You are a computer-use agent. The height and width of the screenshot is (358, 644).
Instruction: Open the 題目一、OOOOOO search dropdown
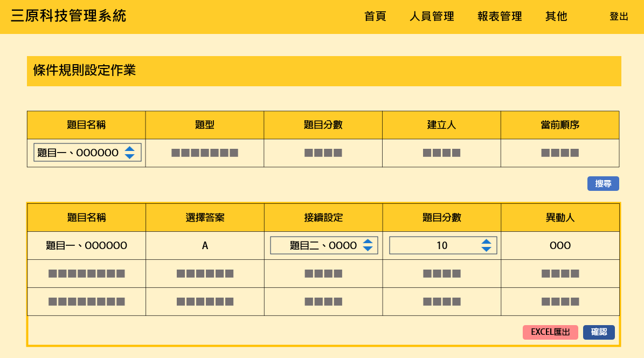tap(86, 152)
